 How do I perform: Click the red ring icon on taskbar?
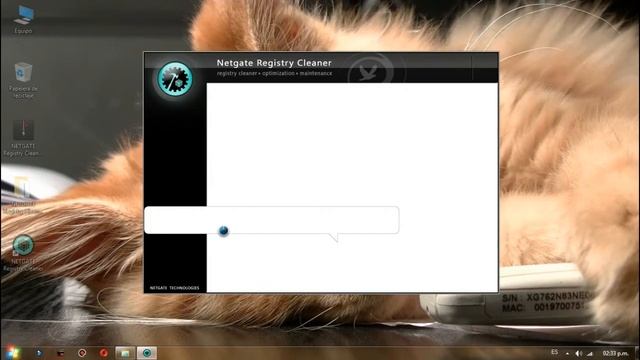(82, 353)
